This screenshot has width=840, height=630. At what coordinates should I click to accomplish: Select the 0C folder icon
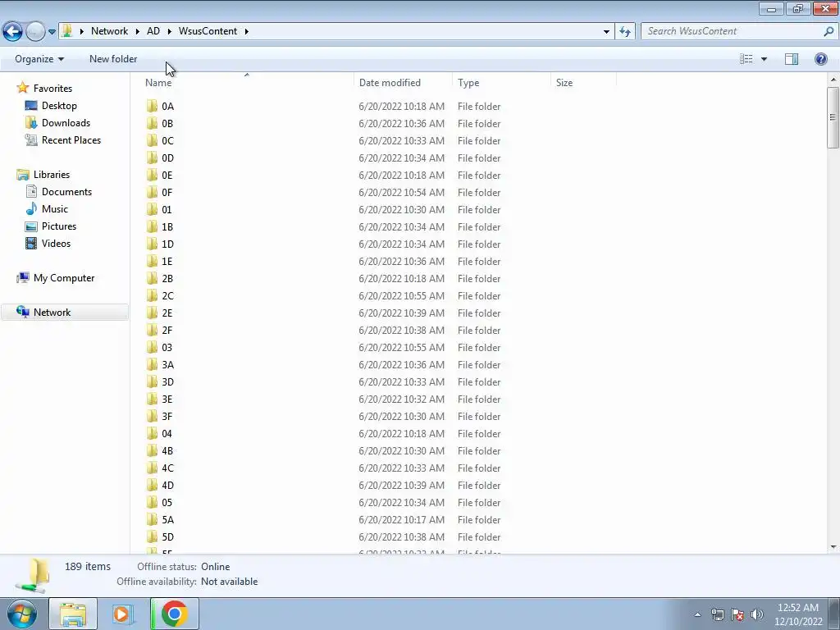[x=152, y=140]
